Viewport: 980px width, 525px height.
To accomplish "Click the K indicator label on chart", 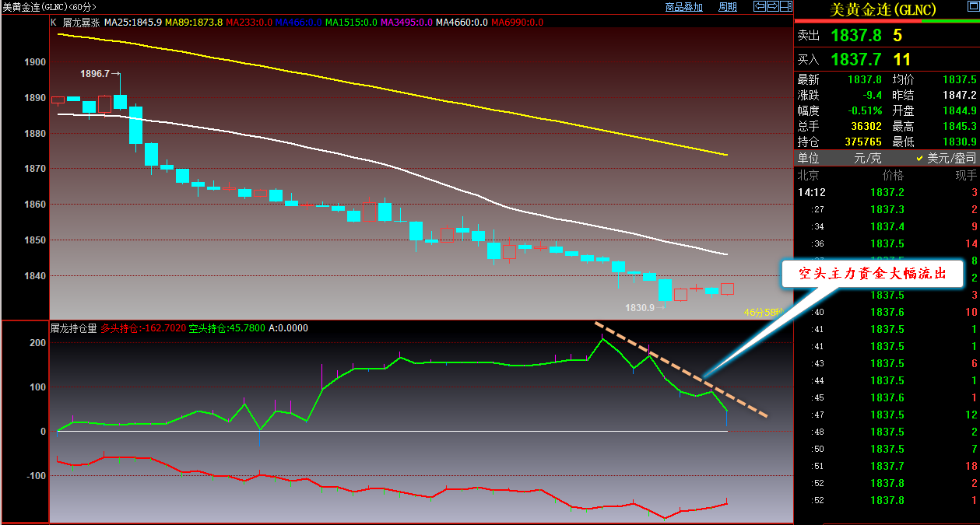I will coord(54,23).
